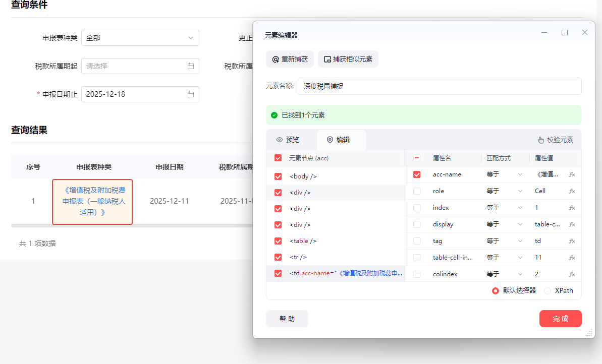
Task: Click the 校验元素 hand icon button
Action: [x=555, y=140]
